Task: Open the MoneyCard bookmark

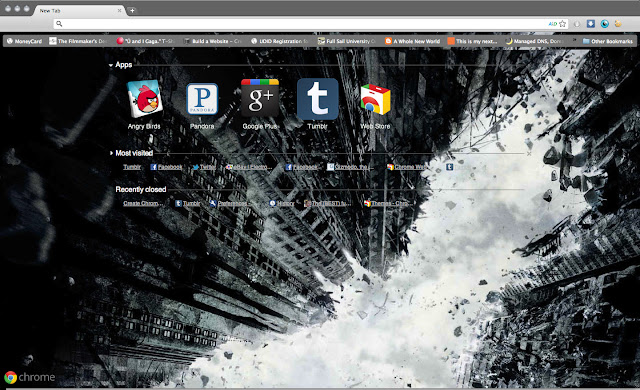Action: click(x=24, y=41)
